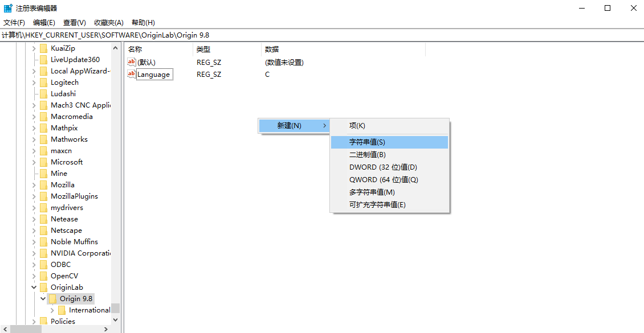
Task: Expand the Microsoft tree node chevron
Action: click(x=34, y=162)
